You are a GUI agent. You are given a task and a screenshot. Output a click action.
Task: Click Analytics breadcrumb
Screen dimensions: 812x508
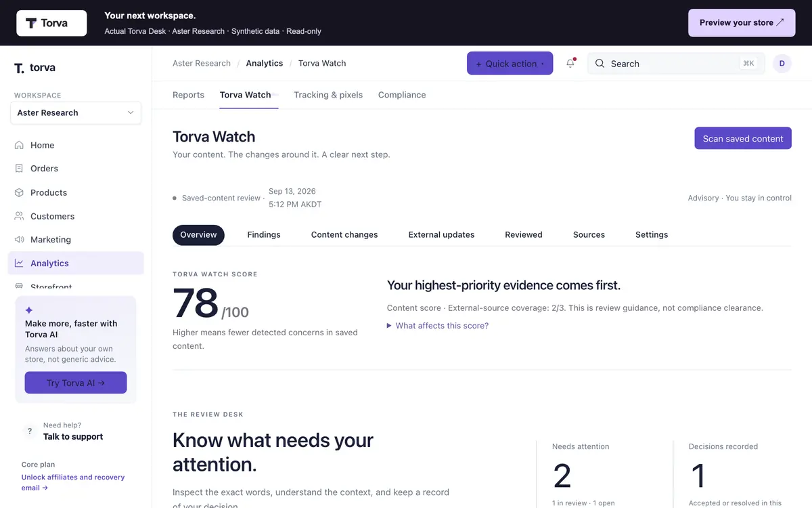[265, 63]
